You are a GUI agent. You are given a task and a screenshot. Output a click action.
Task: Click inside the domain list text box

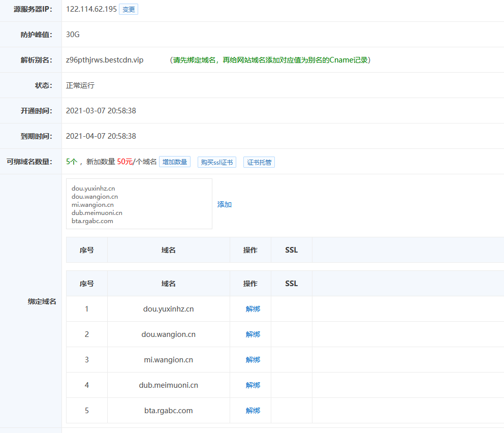tap(139, 203)
